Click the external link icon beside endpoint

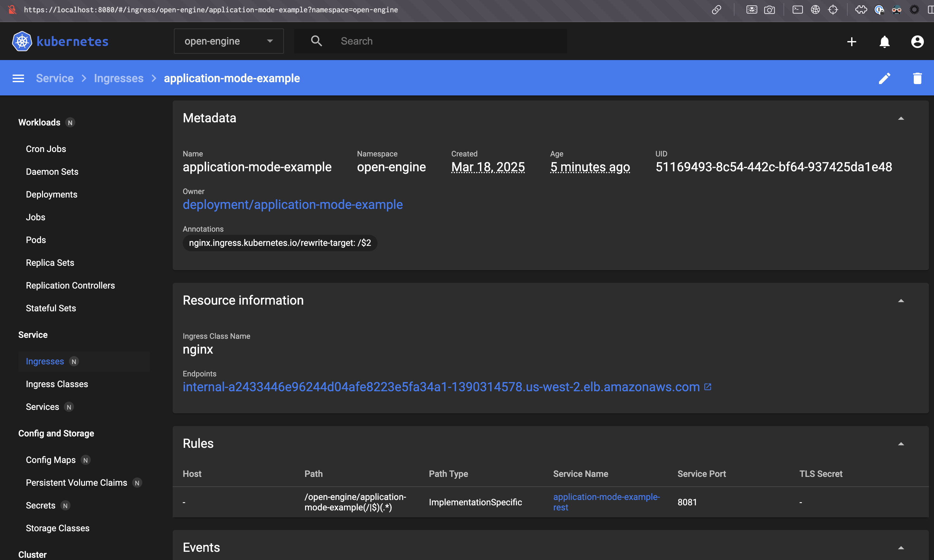708,387
